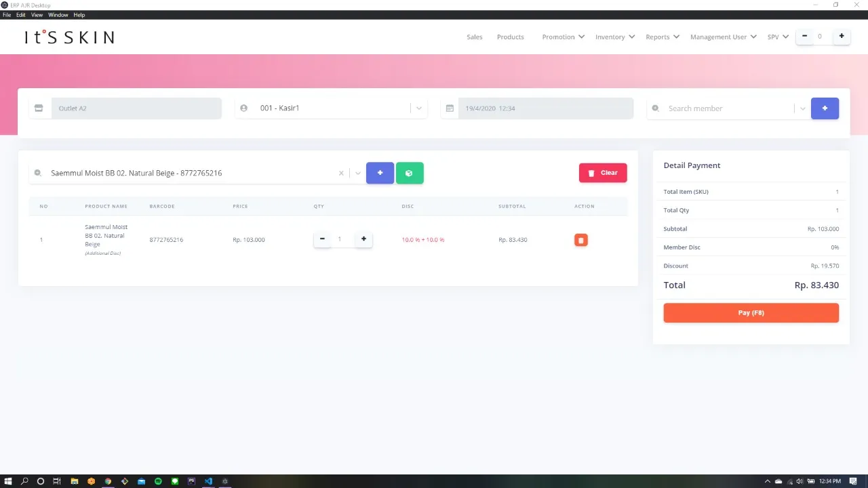868x488 pixels.
Task: Open the green product package browser icon
Action: [x=409, y=173]
